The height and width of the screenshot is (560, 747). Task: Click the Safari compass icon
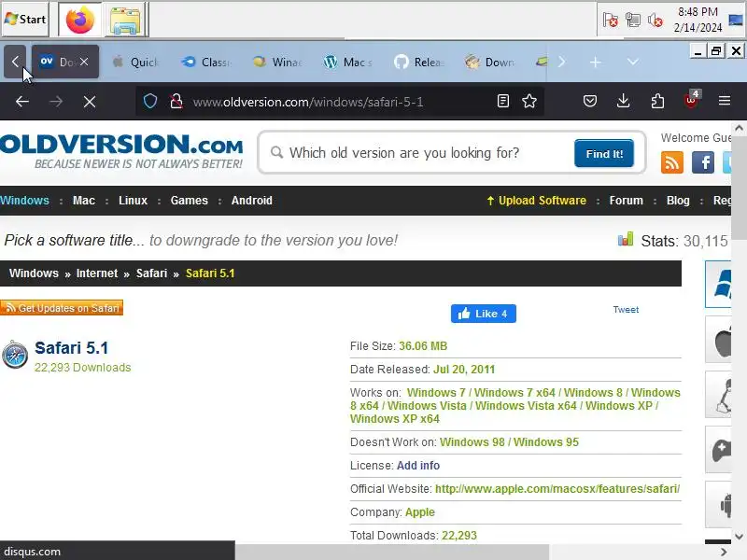click(15, 355)
